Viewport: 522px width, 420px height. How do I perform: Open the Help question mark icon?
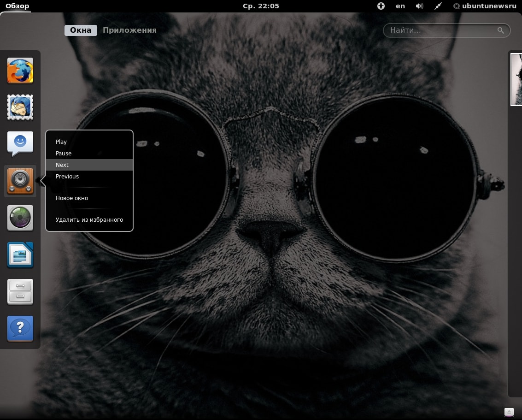pos(20,329)
